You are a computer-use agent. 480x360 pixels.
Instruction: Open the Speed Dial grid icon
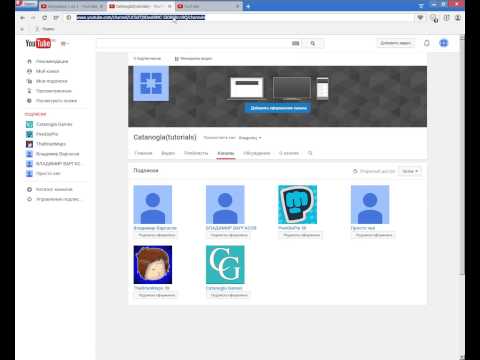click(56, 18)
